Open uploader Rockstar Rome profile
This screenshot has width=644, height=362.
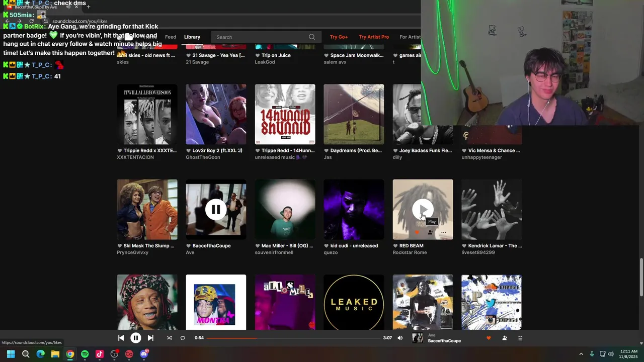tap(410, 252)
